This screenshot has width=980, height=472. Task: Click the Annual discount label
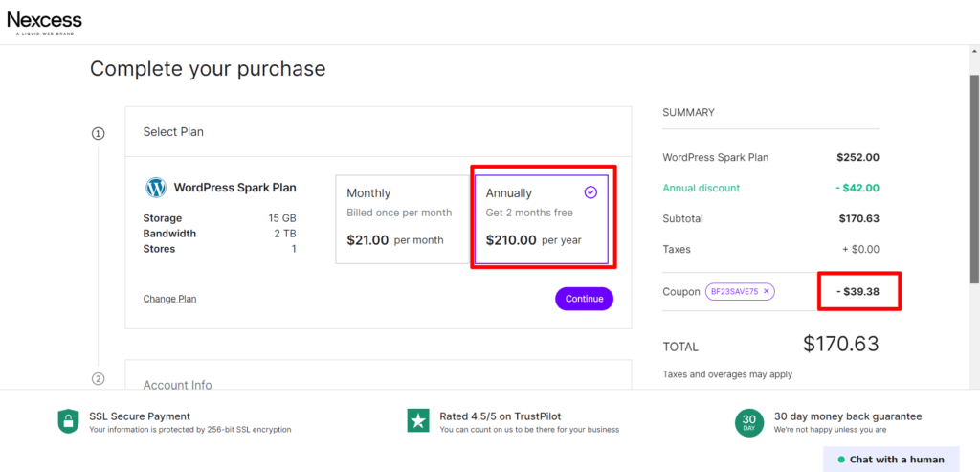pos(702,188)
